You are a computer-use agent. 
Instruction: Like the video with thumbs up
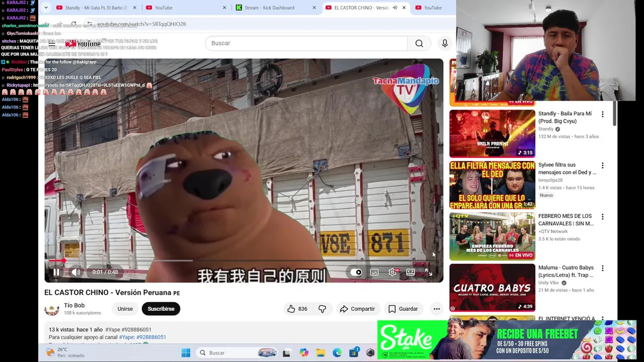(297, 309)
